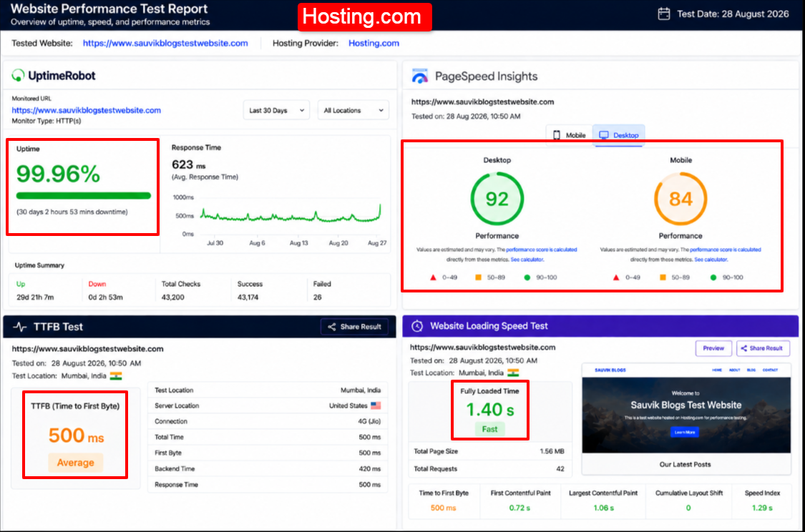Click the Average rating badge
The width and height of the screenshot is (805, 532).
pyautogui.click(x=75, y=463)
